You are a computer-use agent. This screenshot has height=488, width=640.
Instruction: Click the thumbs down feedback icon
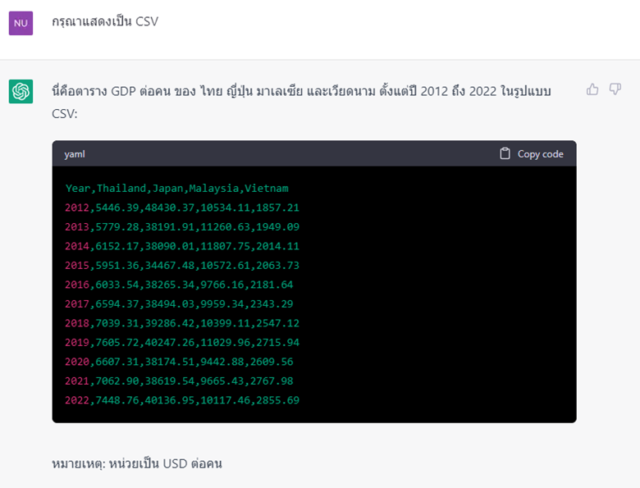615,89
